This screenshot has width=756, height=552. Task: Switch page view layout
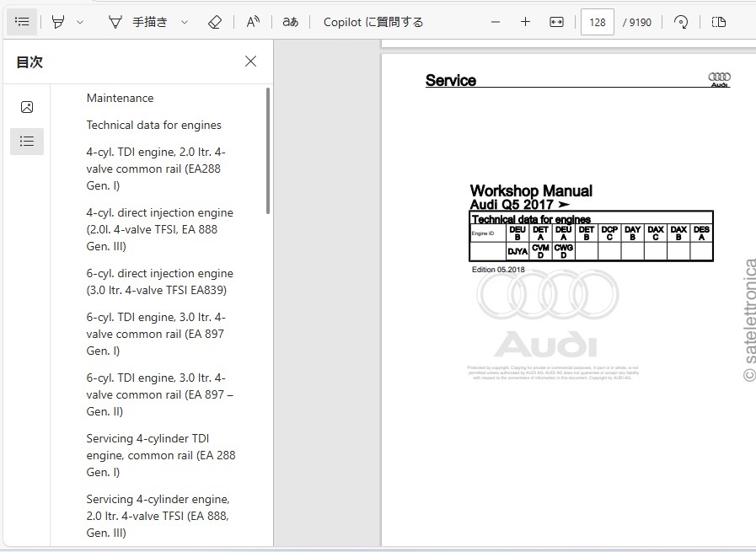(x=719, y=22)
